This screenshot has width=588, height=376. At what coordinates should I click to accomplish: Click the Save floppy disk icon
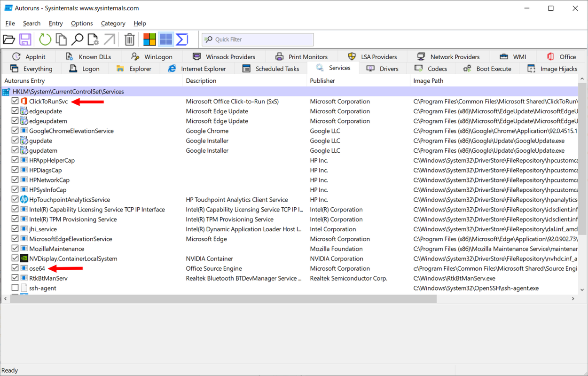(25, 39)
